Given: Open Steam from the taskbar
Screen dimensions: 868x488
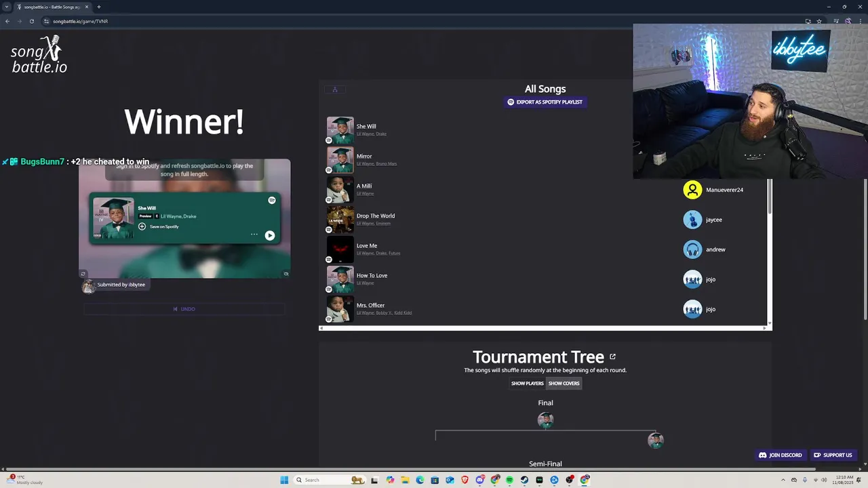Looking at the screenshot, I should point(524,480).
